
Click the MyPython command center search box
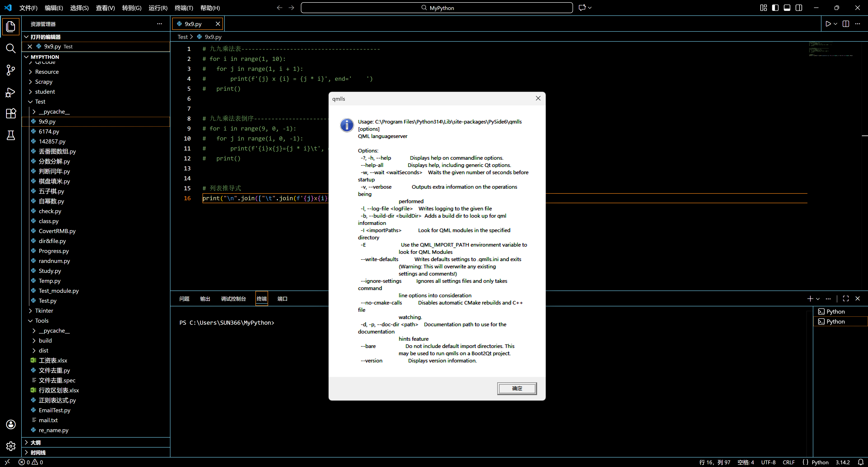437,8
